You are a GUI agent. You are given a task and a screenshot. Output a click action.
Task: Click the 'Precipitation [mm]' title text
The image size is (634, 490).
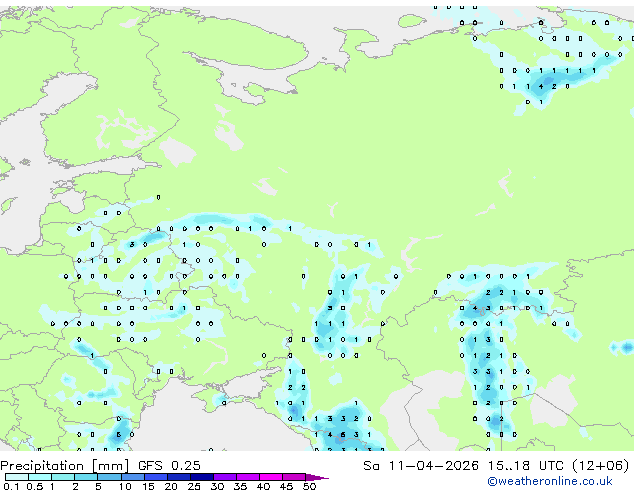click(x=64, y=466)
